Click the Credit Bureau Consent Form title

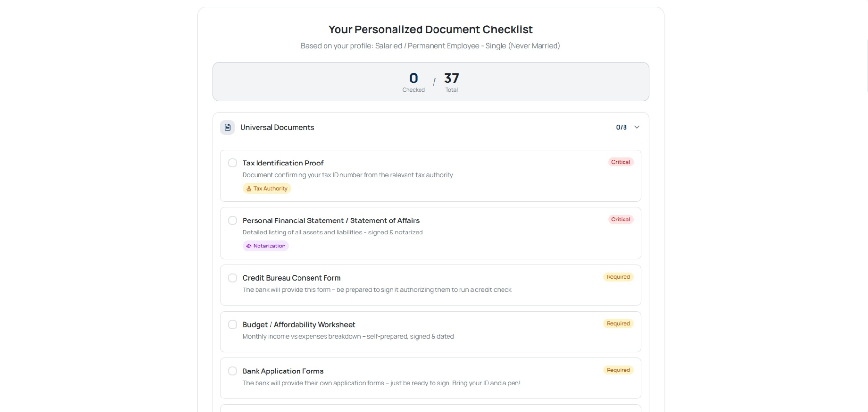(x=292, y=278)
